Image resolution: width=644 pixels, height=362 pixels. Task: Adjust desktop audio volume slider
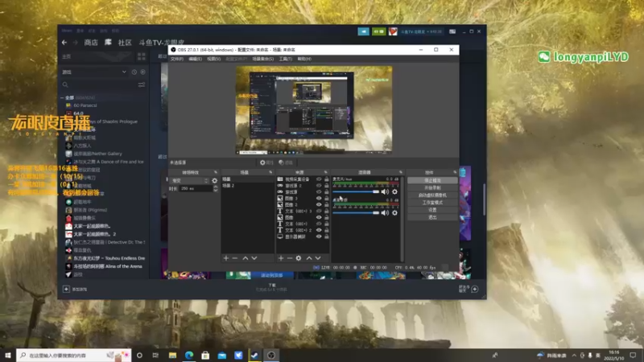(x=356, y=212)
